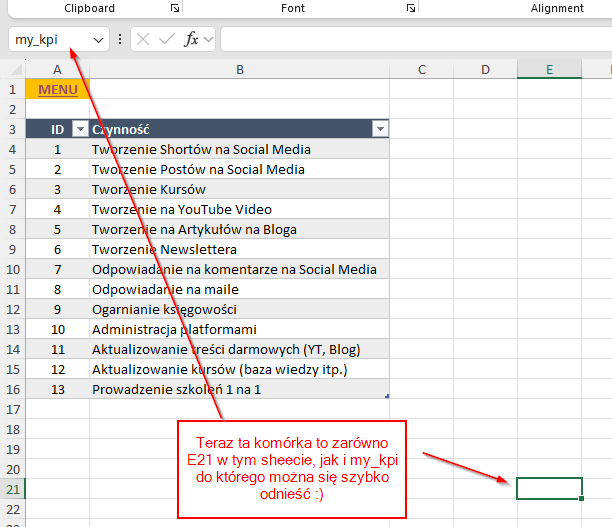This screenshot has width=612, height=527.
Task: Click the my_kpi Name Box field
Action: pyautogui.click(x=50, y=40)
